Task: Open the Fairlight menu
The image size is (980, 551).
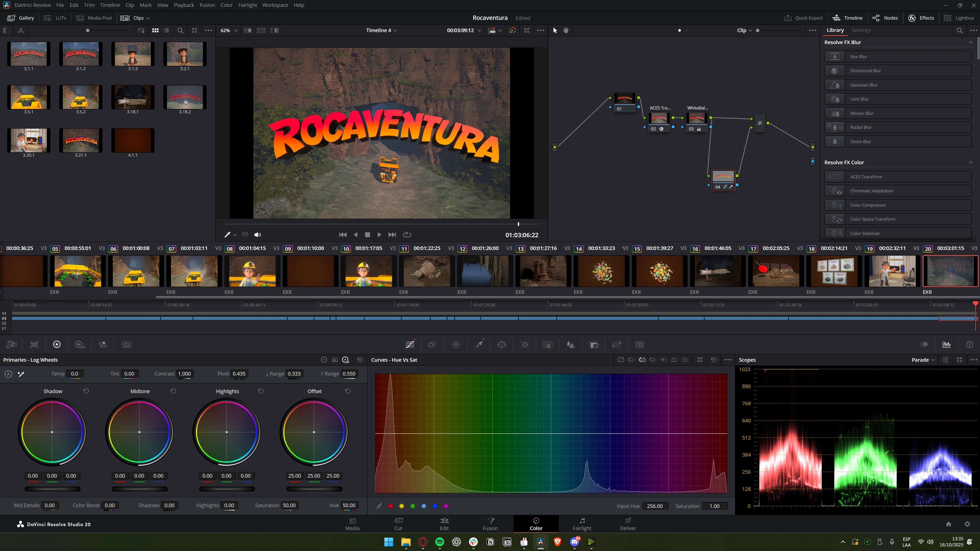Action: pyautogui.click(x=247, y=5)
